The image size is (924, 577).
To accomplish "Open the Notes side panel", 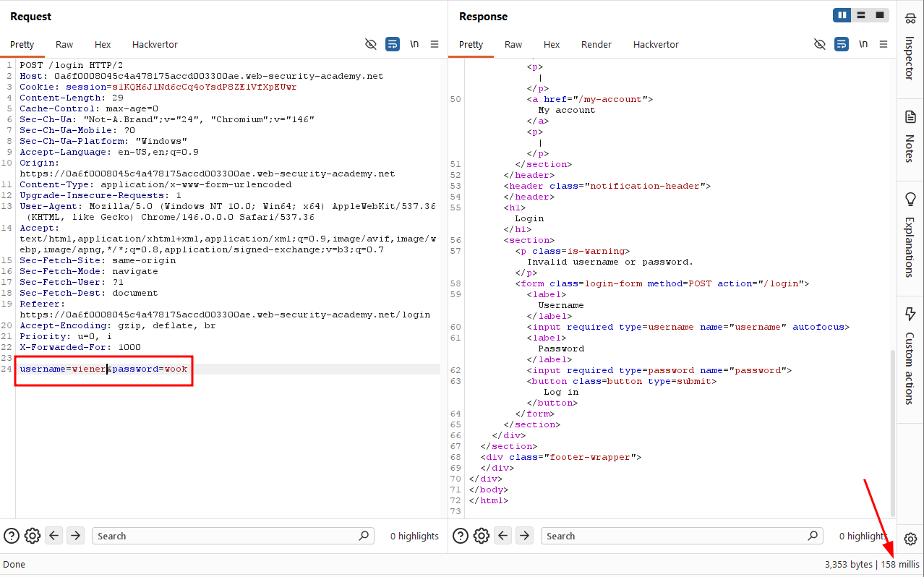I will pos(910,136).
